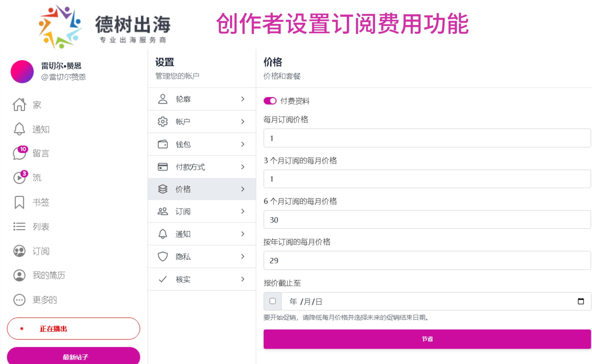Expand the 帐户 account settings chevron
The height and width of the screenshot is (364, 592).
(243, 121)
